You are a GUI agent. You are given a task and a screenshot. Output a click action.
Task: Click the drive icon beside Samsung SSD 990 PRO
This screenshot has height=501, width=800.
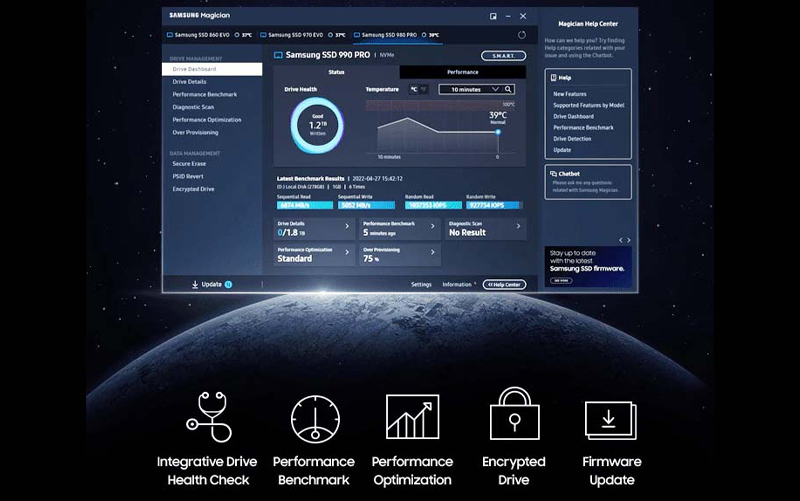[x=278, y=55]
